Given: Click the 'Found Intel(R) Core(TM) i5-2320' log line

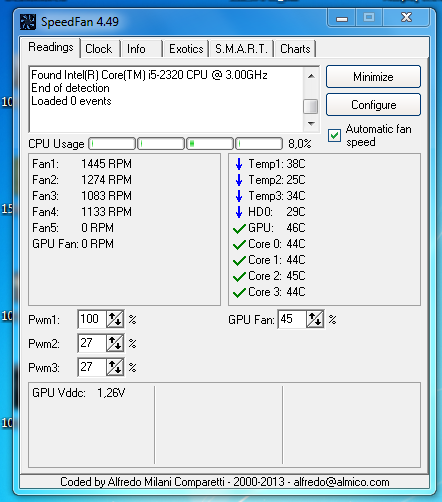Looking at the screenshot, I should point(149,75).
